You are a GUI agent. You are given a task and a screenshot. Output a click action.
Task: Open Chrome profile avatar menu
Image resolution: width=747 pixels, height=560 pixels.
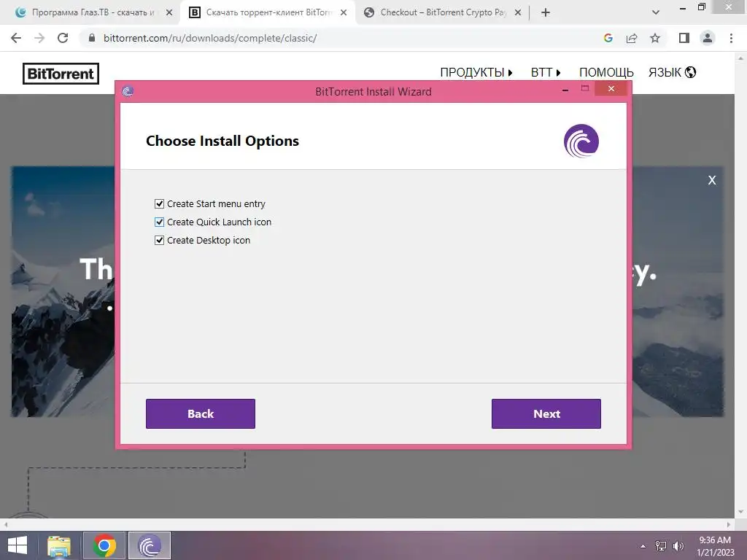[x=708, y=38]
